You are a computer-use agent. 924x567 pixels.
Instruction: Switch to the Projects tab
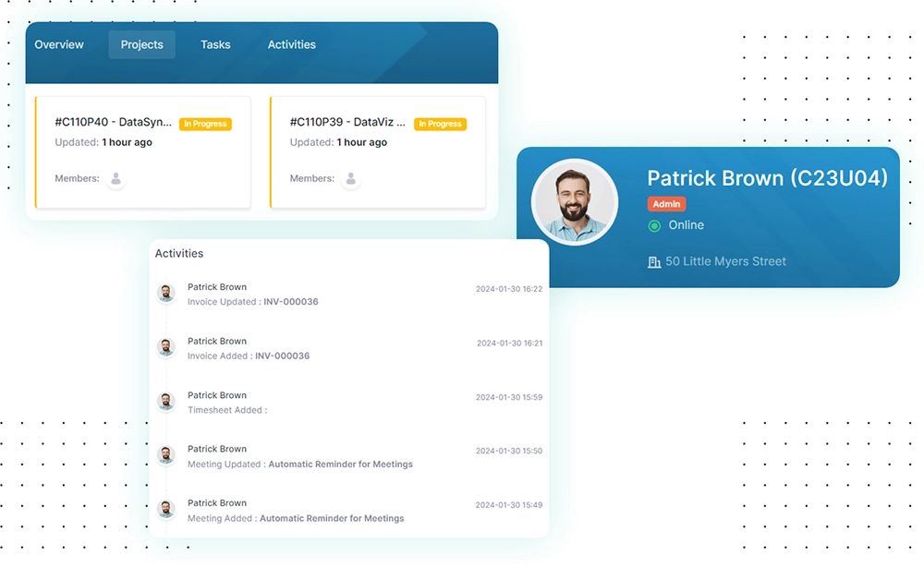[x=141, y=44]
